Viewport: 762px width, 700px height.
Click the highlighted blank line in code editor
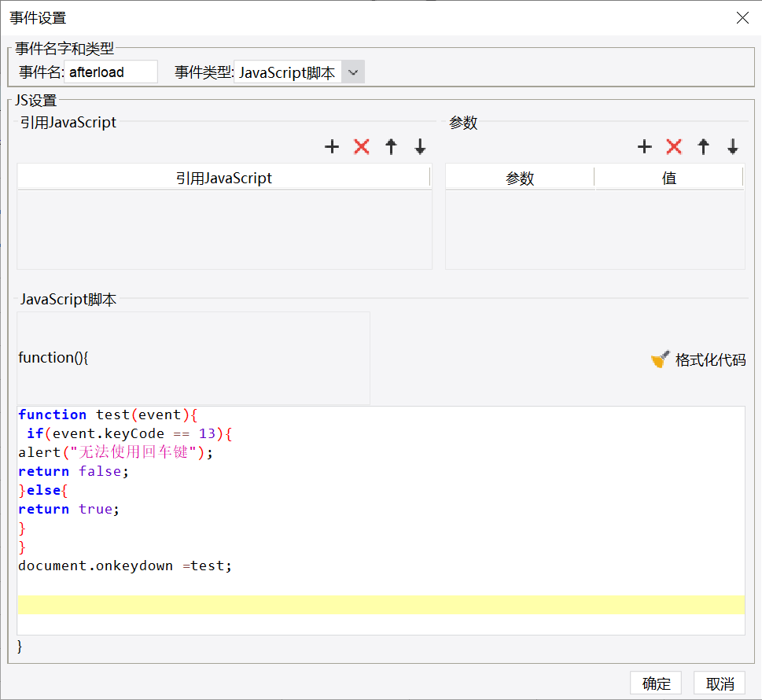[x=381, y=605]
